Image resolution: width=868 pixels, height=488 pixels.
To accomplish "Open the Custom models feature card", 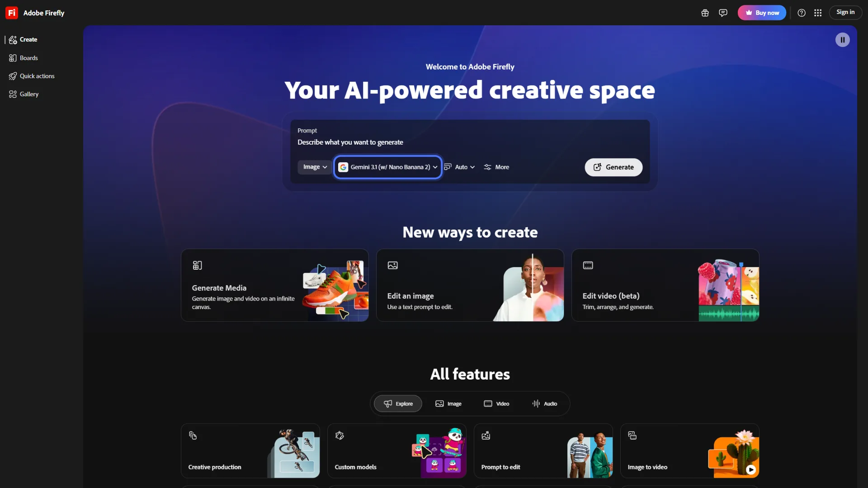I will click(x=397, y=451).
